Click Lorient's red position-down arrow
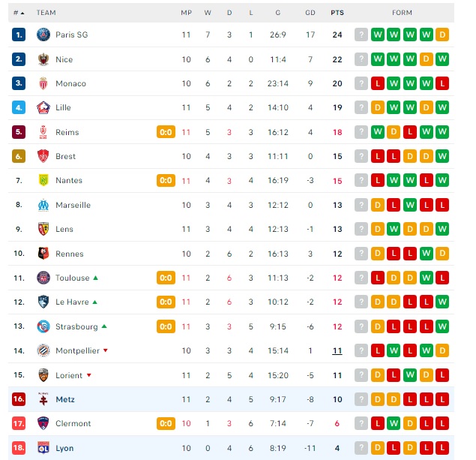 pos(89,375)
